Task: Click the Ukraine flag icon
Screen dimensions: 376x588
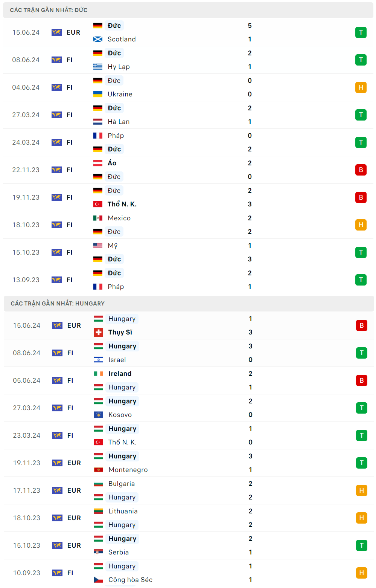Action: 98,94
